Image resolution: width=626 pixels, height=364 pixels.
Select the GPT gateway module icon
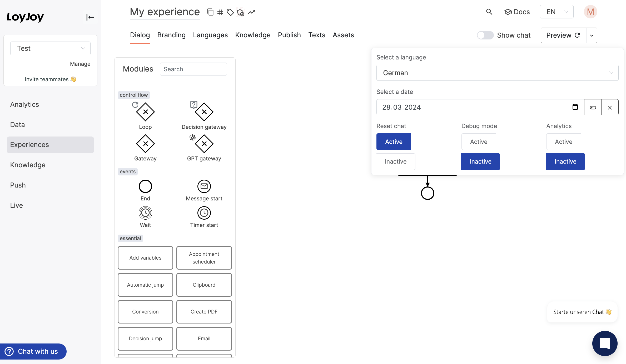pos(204,144)
